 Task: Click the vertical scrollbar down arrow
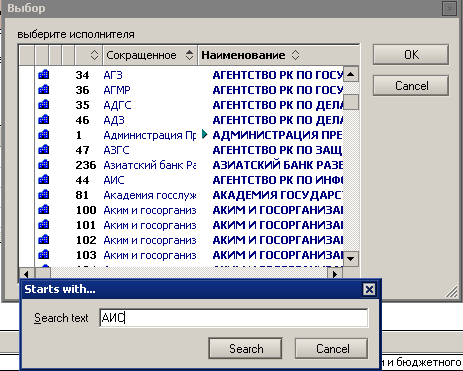click(x=351, y=258)
